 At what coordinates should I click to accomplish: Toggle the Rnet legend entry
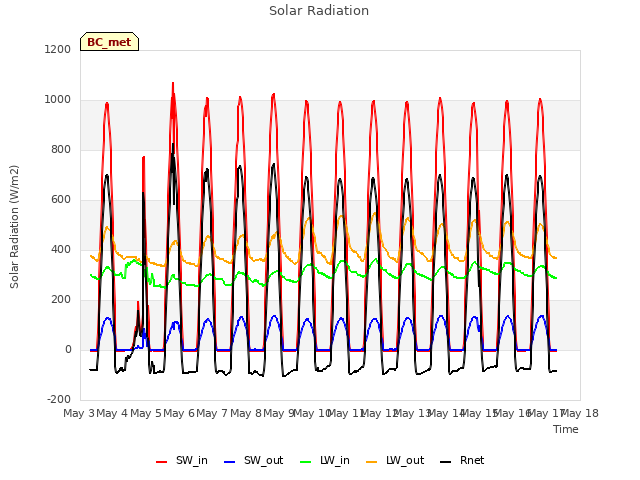[462, 460]
